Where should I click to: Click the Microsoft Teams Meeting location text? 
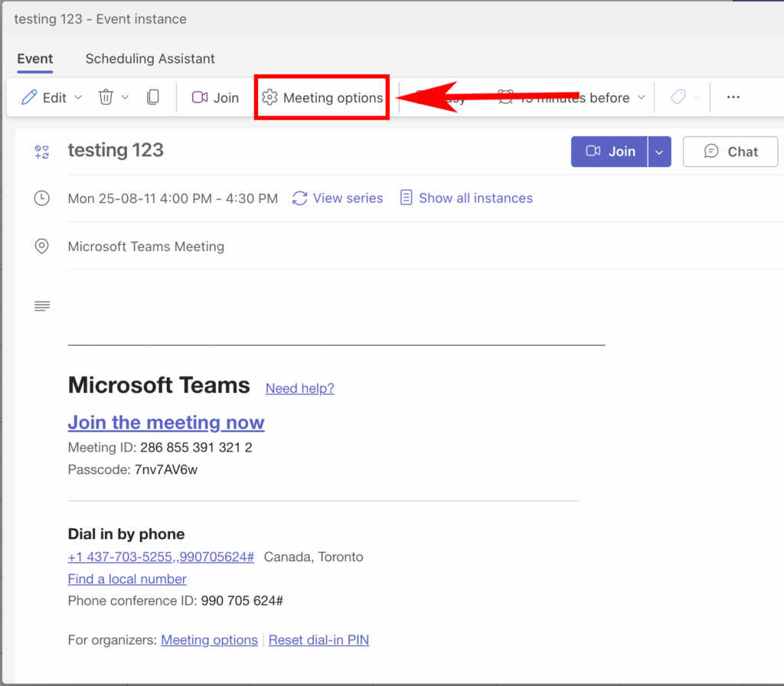(146, 247)
